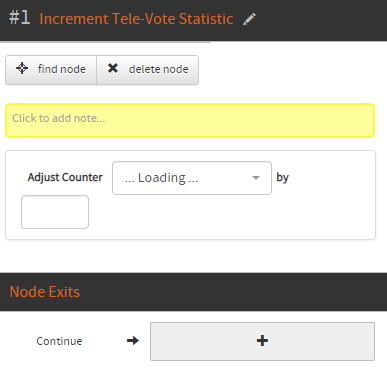Click the dropdown caret in counter selector
The height and width of the screenshot is (381, 387).
point(256,178)
